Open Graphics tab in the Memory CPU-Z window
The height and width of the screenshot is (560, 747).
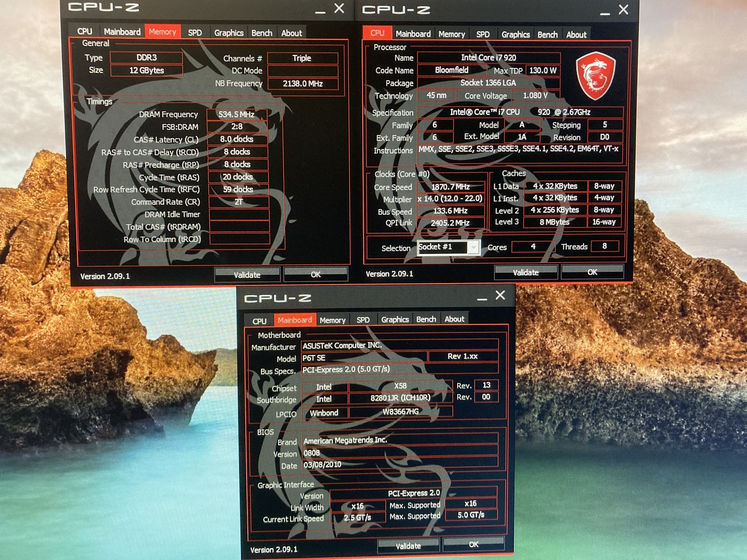coord(229,33)
